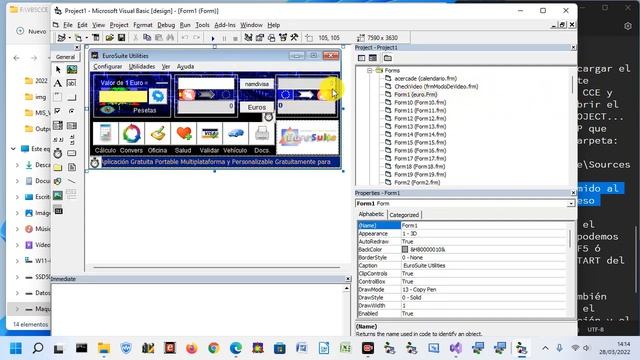The image size is (640, 360).
Task: Click Toggle Folders in Project panel
Action: 388,58
